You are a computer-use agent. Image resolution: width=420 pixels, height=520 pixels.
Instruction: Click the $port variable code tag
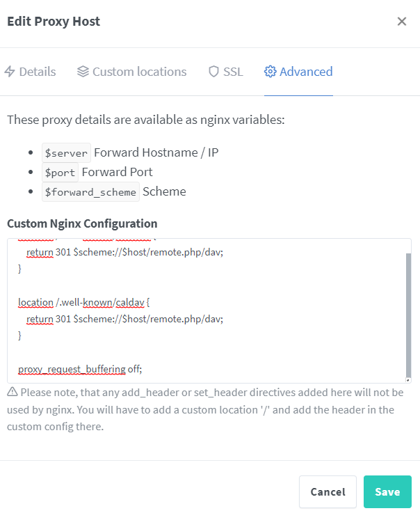click(60, 173)
